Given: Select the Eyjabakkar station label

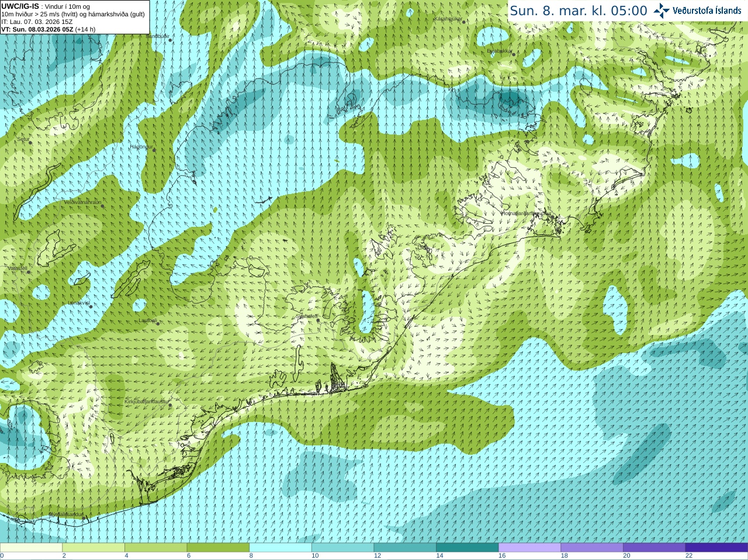Looking at the screenshot, I should pyautogui.click(x=500, y=51).
